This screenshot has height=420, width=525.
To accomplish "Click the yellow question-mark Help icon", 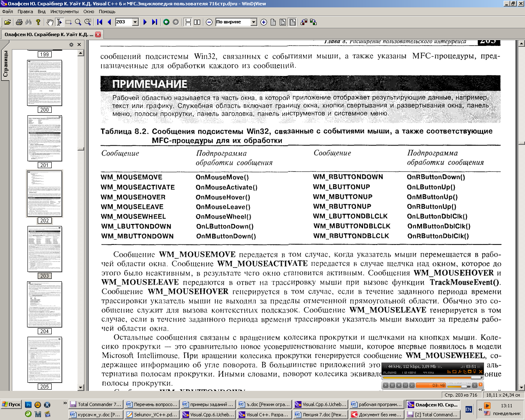I will click(38, 22).
